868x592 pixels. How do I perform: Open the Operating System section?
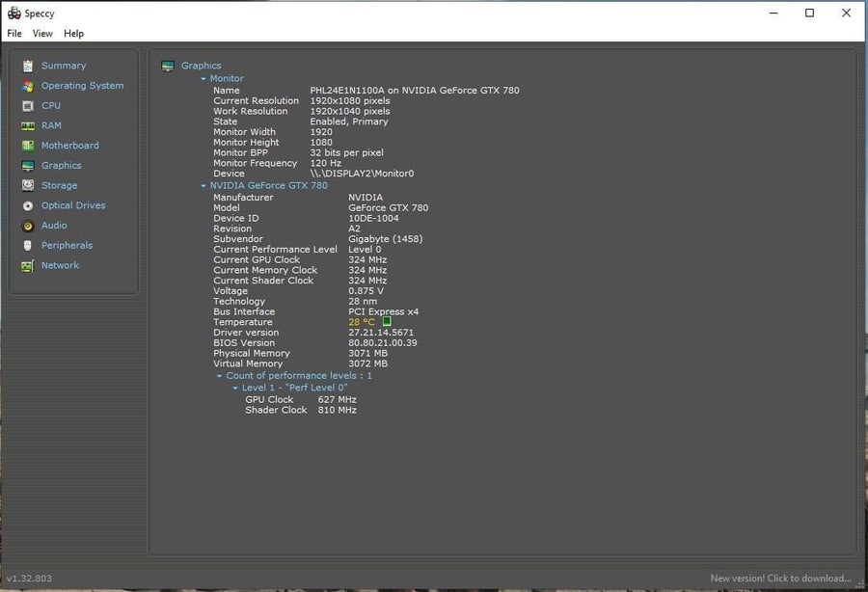(x=83, y=85)
